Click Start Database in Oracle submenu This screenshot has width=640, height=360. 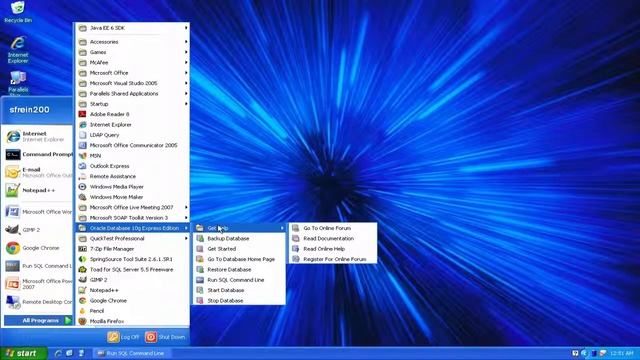239,290
